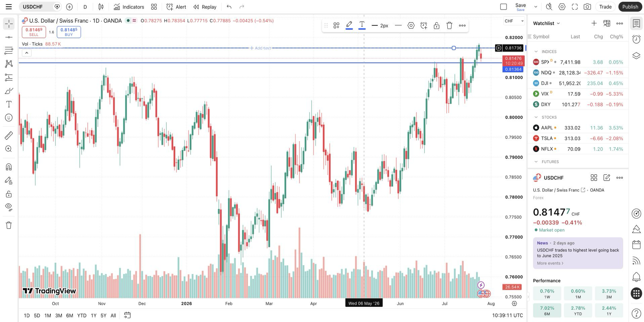This screenshot has width=644, height=322.
Task: Take a chart snapshot with camera icon
Action: coord(587,7)
